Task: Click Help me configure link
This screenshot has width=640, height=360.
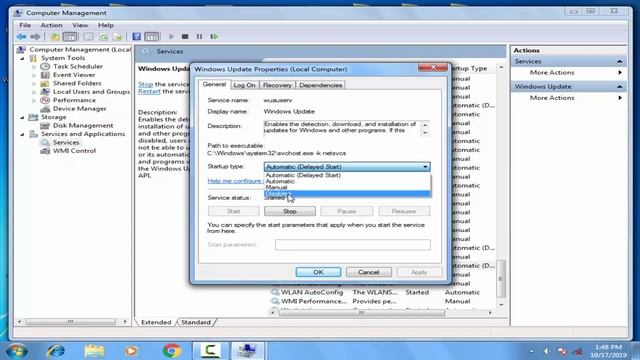Action: click(235, 181)
